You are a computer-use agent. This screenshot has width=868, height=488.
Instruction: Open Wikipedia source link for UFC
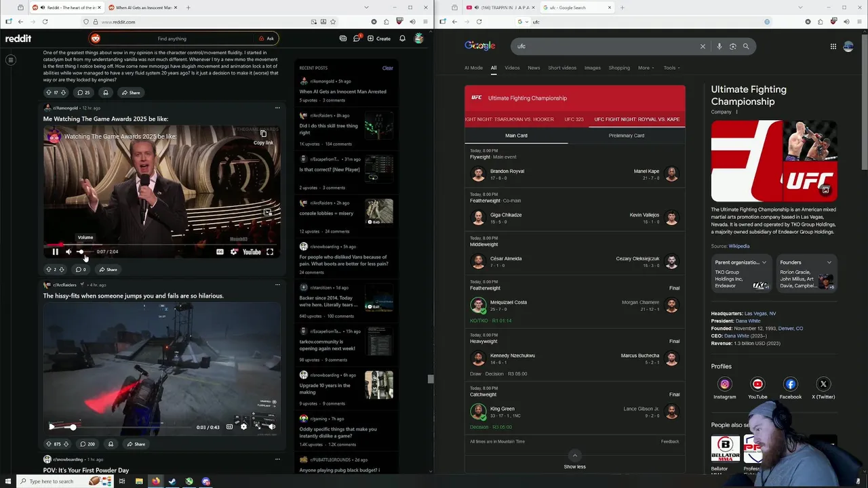point(739,246)
